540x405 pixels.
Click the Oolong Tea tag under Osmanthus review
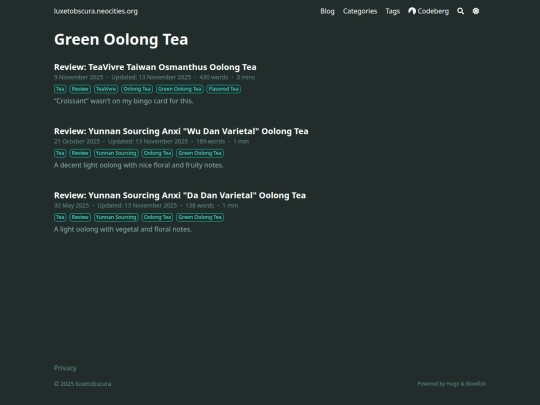[137, 89]
